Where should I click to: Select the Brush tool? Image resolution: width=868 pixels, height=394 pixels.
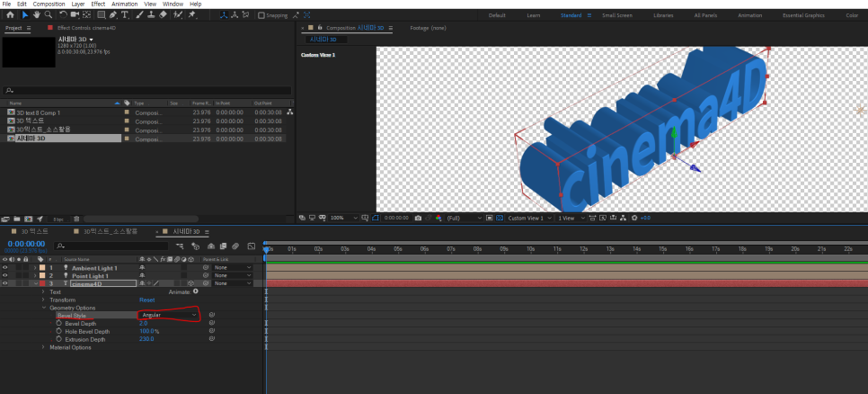[139, 15]
